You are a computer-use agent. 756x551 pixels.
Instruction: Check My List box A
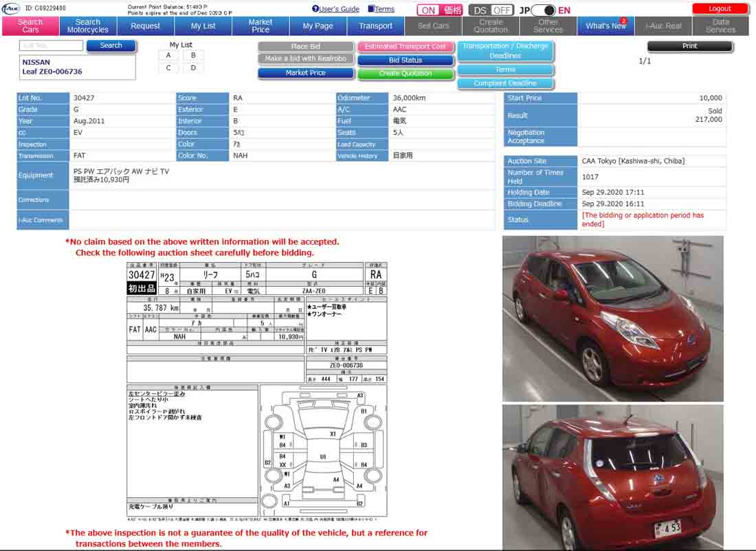coord(168,55)
